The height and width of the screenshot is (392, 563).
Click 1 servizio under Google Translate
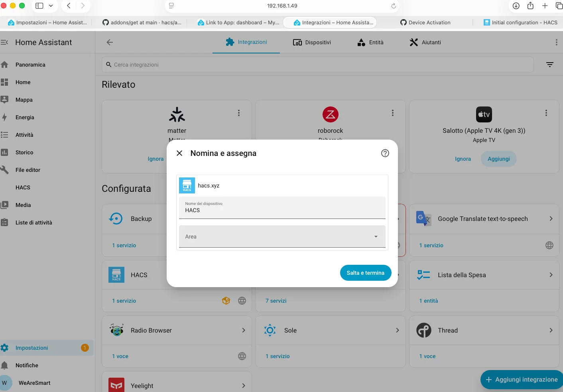(431, 245)
